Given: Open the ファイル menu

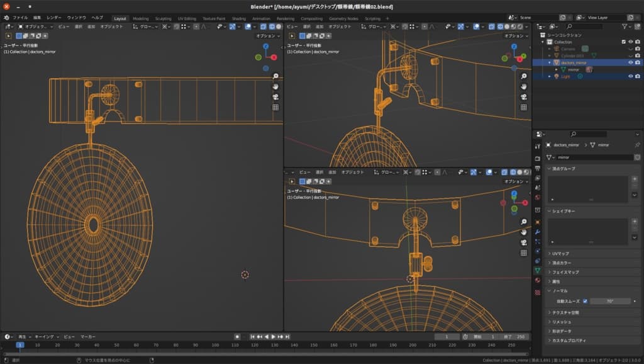Looking at the screenshot, I should point(20,18).
